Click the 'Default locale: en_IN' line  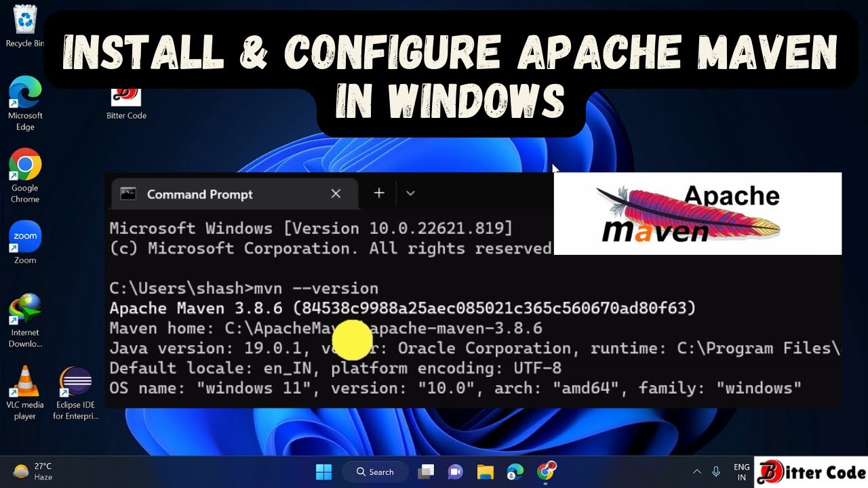335,368
